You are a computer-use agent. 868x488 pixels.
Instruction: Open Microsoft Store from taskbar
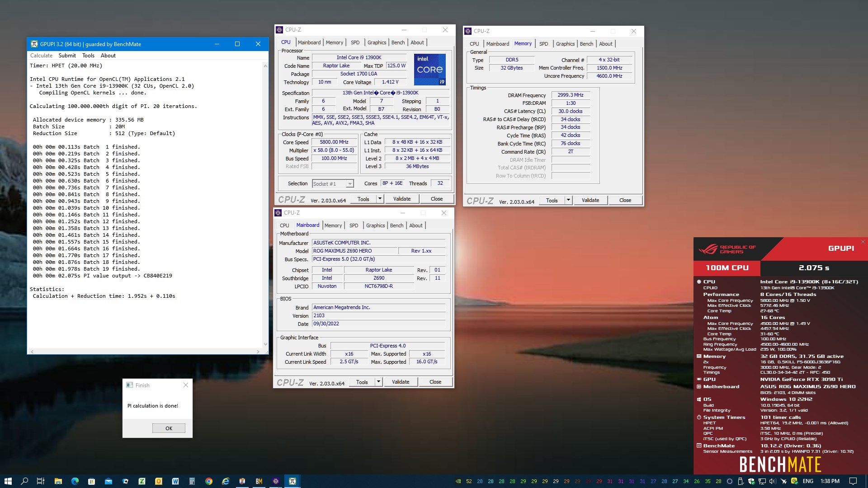click(x=91, y=481)
